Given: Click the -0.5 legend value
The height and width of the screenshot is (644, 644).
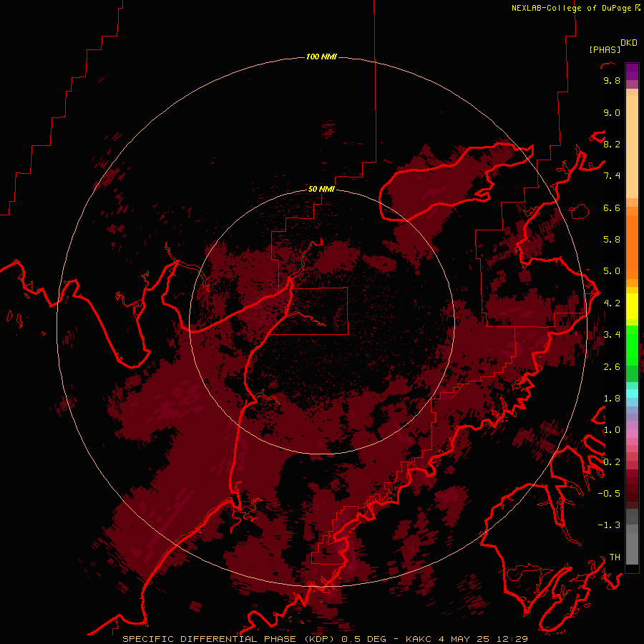Looking at the screenshot, I should (609, 494).
